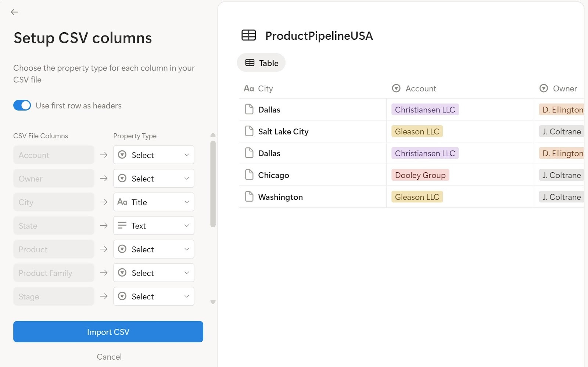The image size is (588, 367).
Task: Click the page icon in the Washington row
Action: 249,197
